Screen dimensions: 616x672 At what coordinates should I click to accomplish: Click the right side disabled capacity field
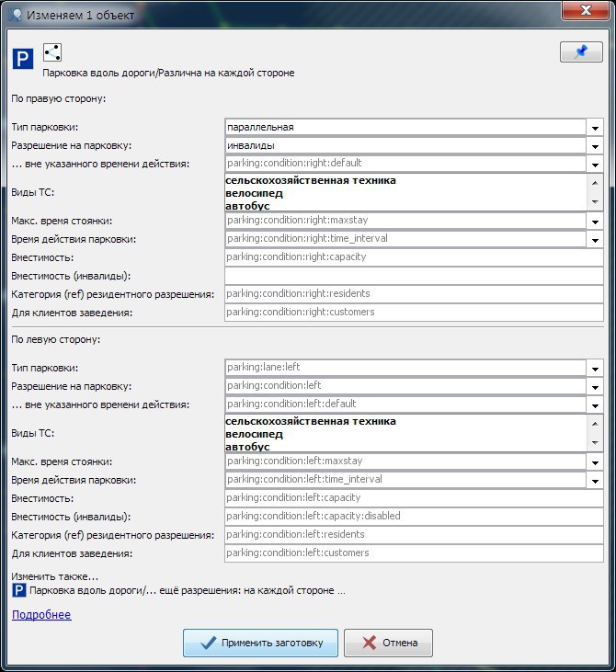(414, 276)
